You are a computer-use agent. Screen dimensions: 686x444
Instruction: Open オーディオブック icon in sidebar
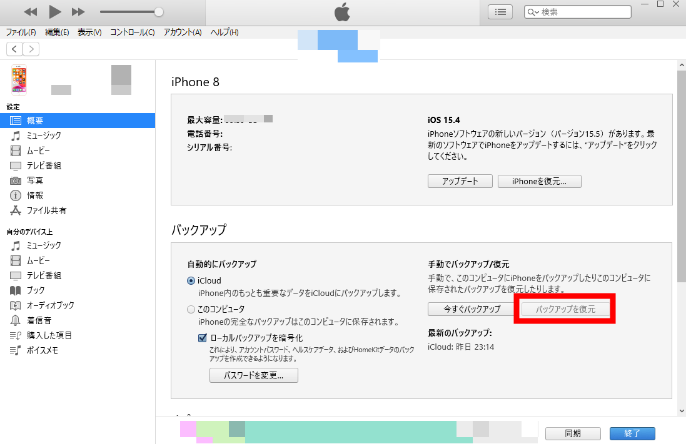tap(15, 305)
